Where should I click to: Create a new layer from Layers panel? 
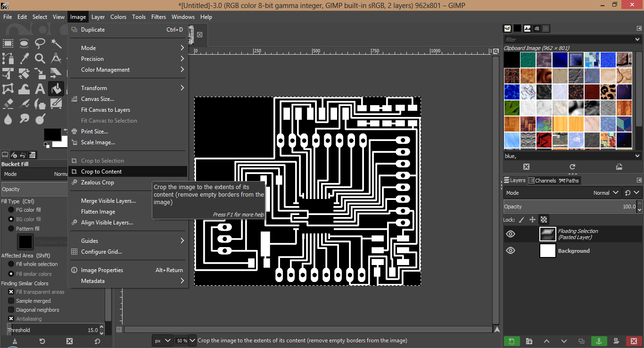tap(512, 341)
